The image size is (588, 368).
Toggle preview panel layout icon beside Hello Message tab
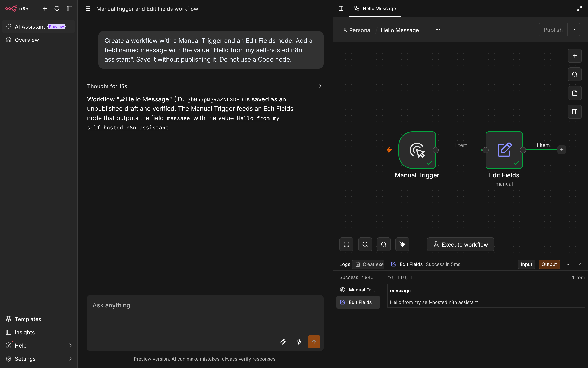tap(341, 9)
